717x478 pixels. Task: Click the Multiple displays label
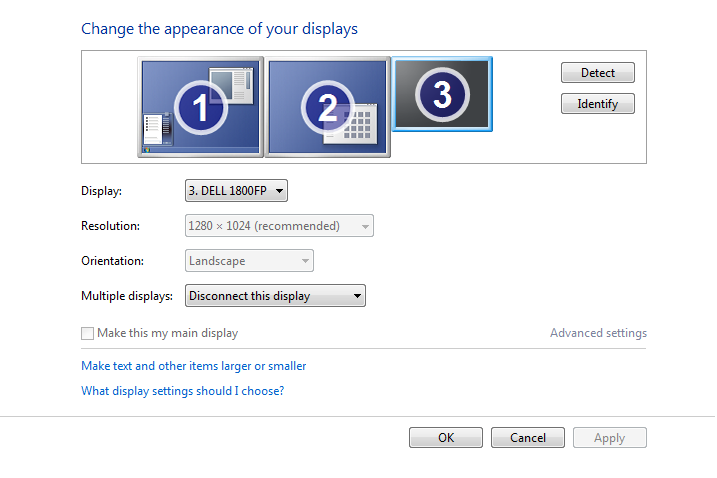(x=127, y=296)
